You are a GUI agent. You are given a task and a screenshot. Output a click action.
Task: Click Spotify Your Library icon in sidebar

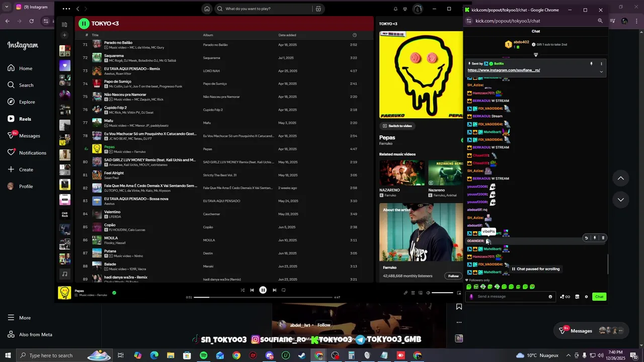64,24
